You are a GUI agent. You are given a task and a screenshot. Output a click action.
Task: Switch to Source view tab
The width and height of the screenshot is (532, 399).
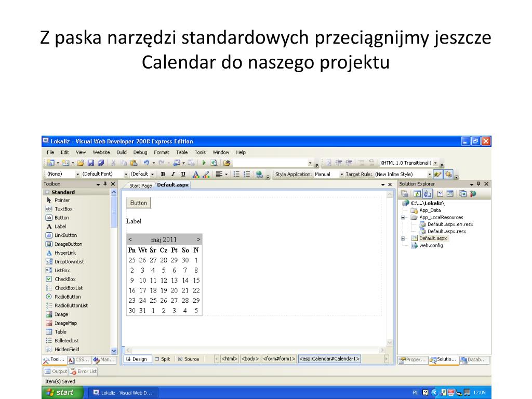(189, 359)
